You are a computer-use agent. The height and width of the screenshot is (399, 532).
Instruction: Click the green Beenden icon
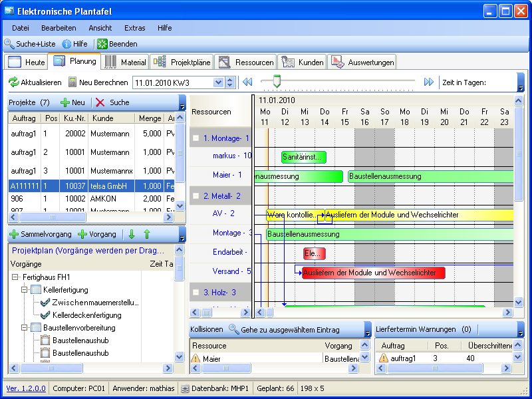click(x=102, y=44)
